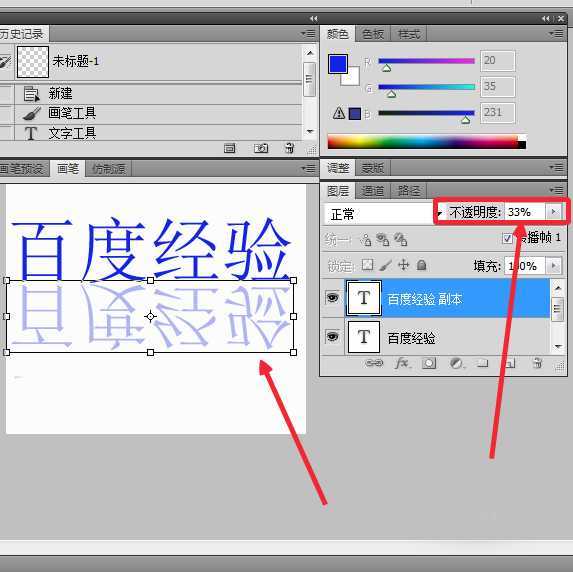
Task: Select the 颜色 tab
Action: (338, 34)
